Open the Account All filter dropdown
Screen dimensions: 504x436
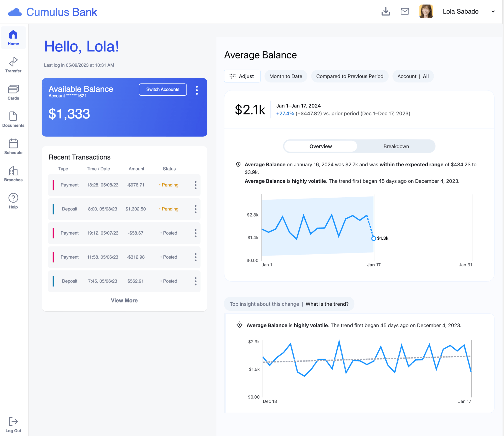(x=413, y=76)
